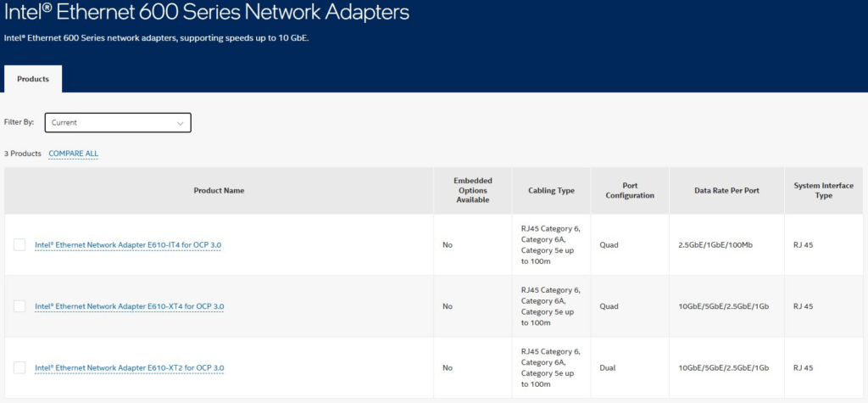Click the 3 Products count text
Screen dimensions: 868x403
(23, 154)
